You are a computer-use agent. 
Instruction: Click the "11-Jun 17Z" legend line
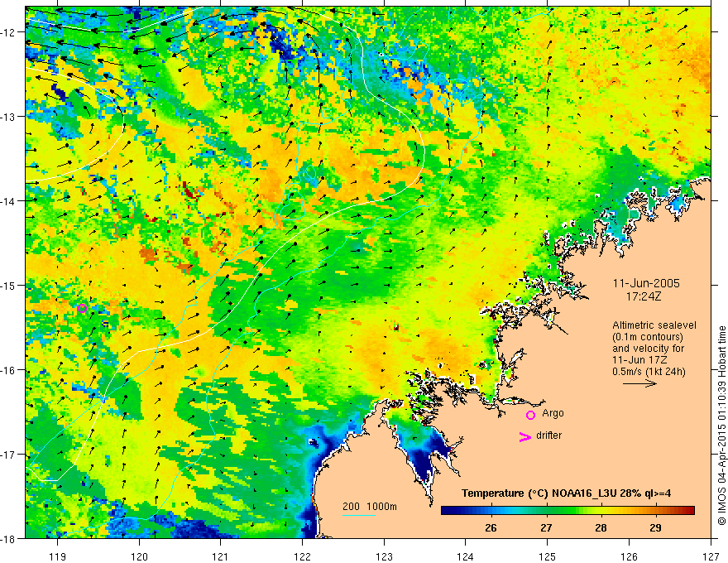641,360
